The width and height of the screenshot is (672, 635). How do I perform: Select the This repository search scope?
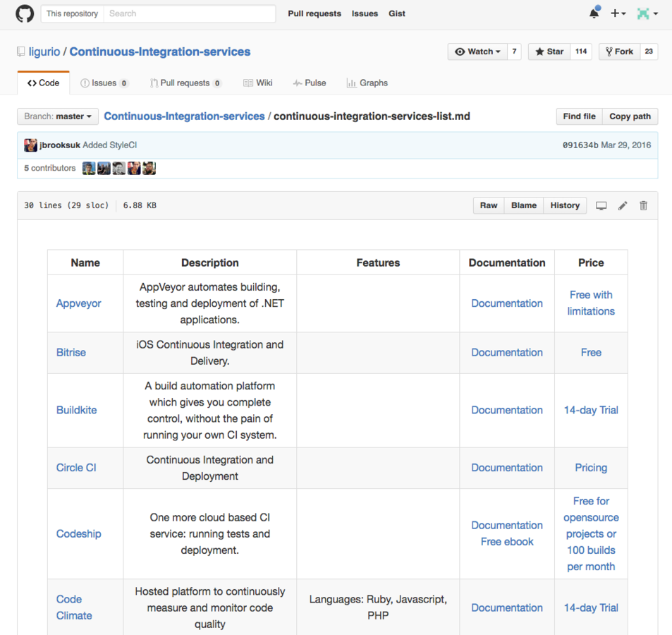[73, 13]
